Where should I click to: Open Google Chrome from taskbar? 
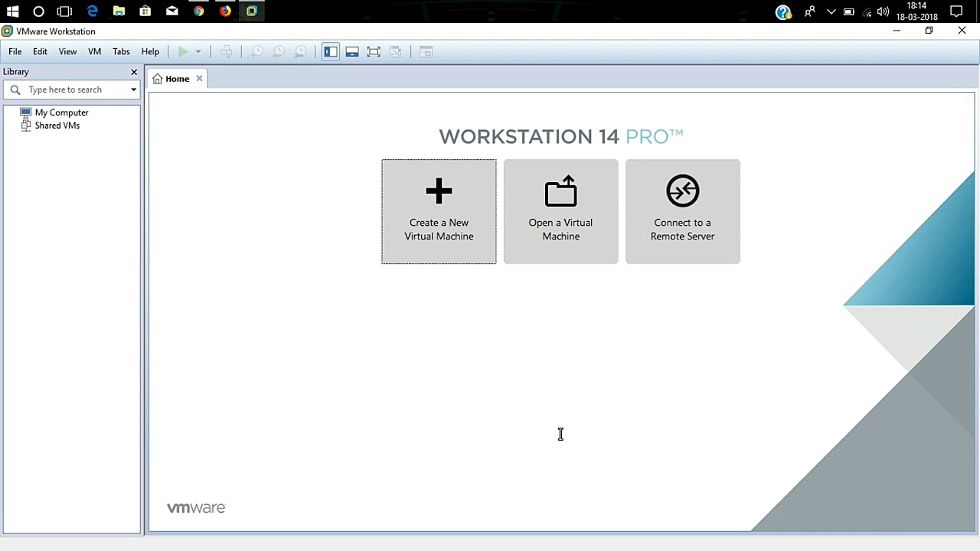click(199, 11)
